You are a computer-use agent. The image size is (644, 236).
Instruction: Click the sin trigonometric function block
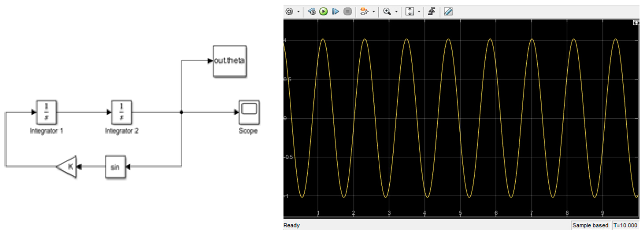coord(115,167)
